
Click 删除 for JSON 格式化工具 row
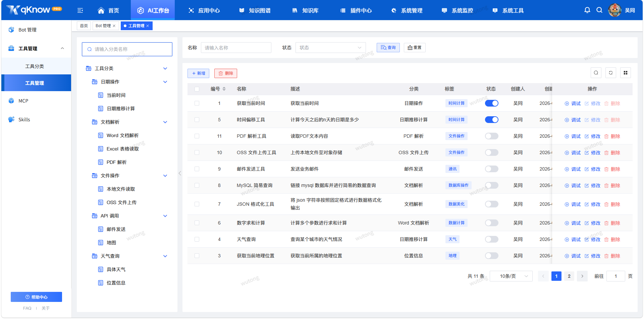(612, 204)
